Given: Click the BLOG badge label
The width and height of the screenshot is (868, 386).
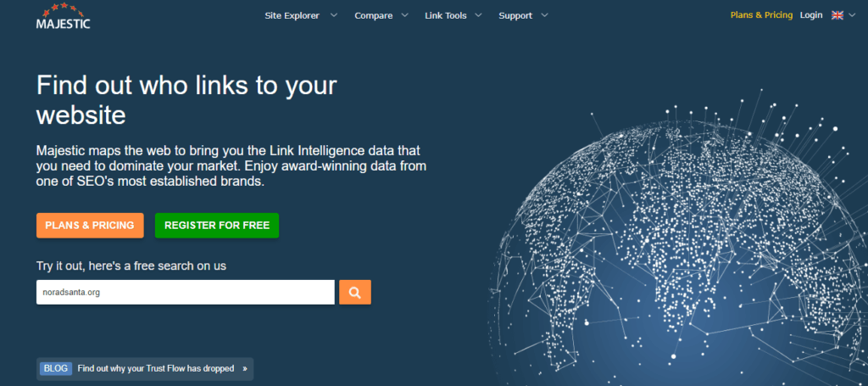Looking at the screenshot, I should pos(55,368).
